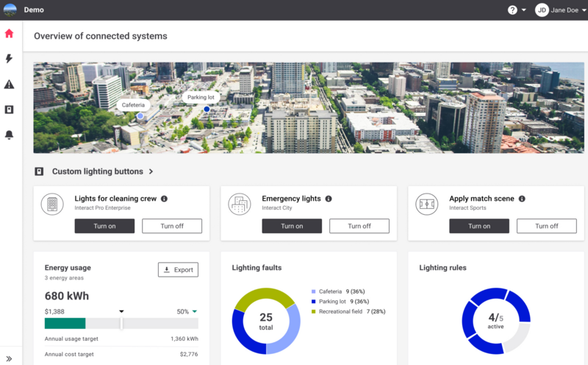588x365 pixels.
Task: Turn on Apply match scene
Action: tap(479, 226)
